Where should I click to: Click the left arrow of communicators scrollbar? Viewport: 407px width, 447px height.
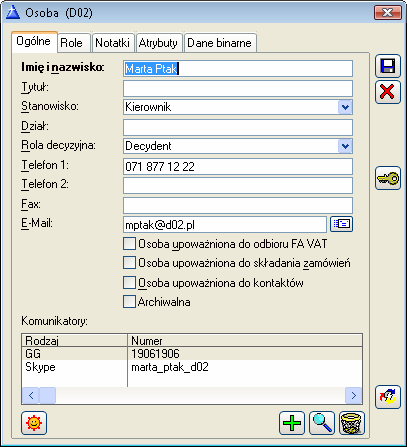31,396
